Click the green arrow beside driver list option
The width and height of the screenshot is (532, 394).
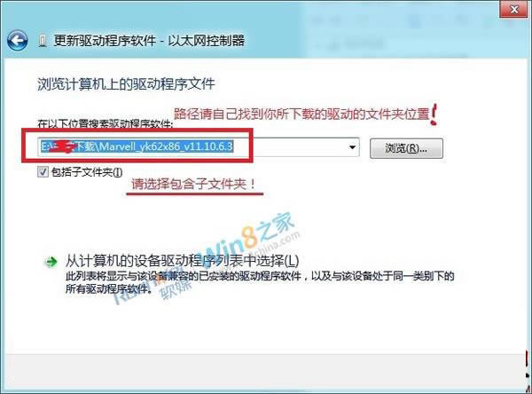coord(51,262)
